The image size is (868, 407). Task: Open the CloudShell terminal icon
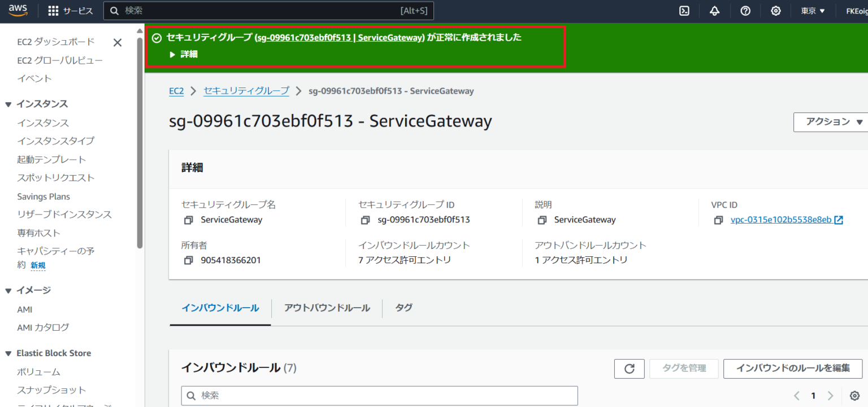click(684, 11)
